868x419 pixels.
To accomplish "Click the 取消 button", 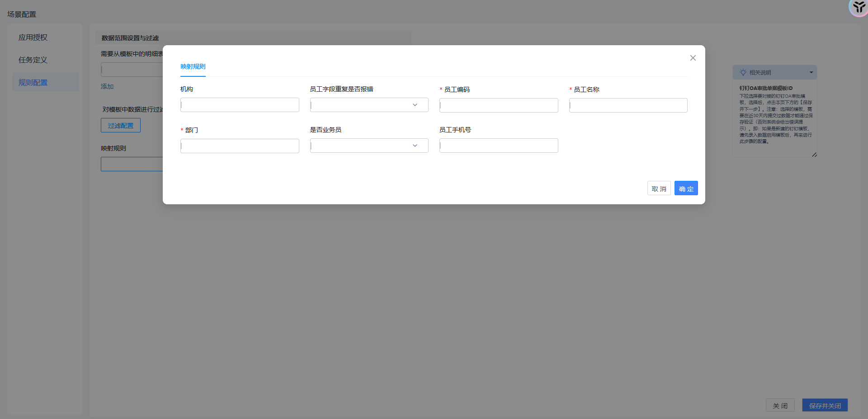I will 659,188.
